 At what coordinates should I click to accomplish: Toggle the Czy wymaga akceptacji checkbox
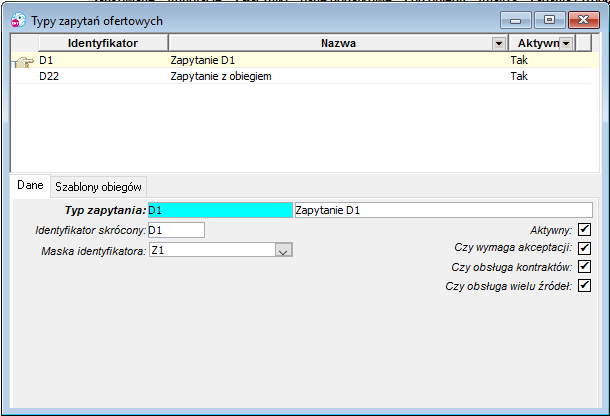coord(584,248)
